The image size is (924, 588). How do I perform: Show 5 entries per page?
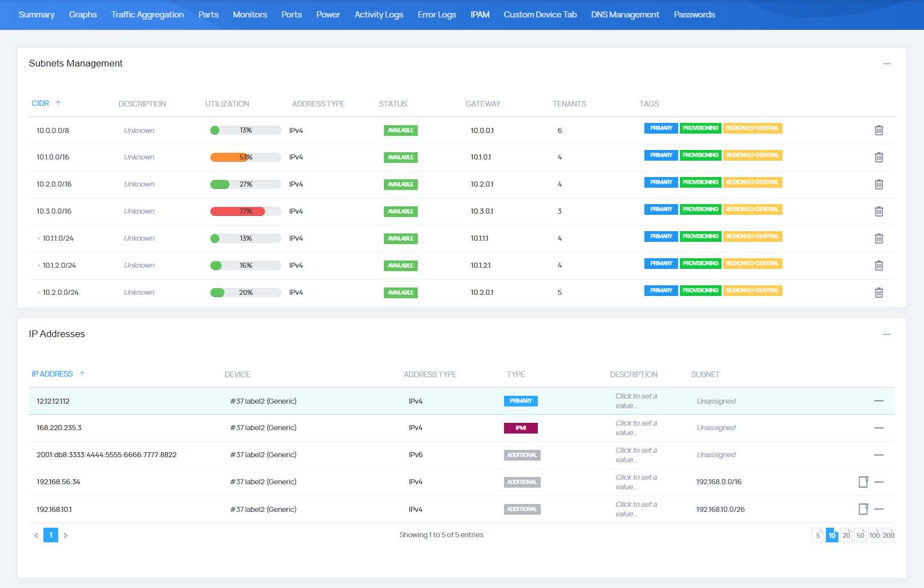point(818,535)
